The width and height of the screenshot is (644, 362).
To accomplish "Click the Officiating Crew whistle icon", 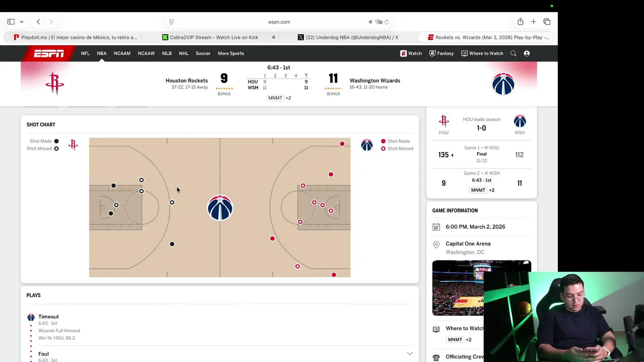I will (436, 357).
